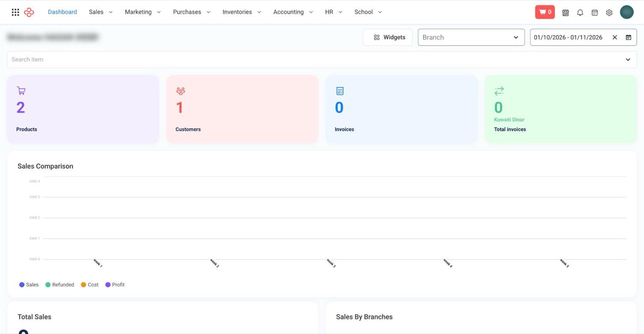The image size is (644, 334).
Task: Expand the Search item dropdown arrow
Action: [628, 59]
